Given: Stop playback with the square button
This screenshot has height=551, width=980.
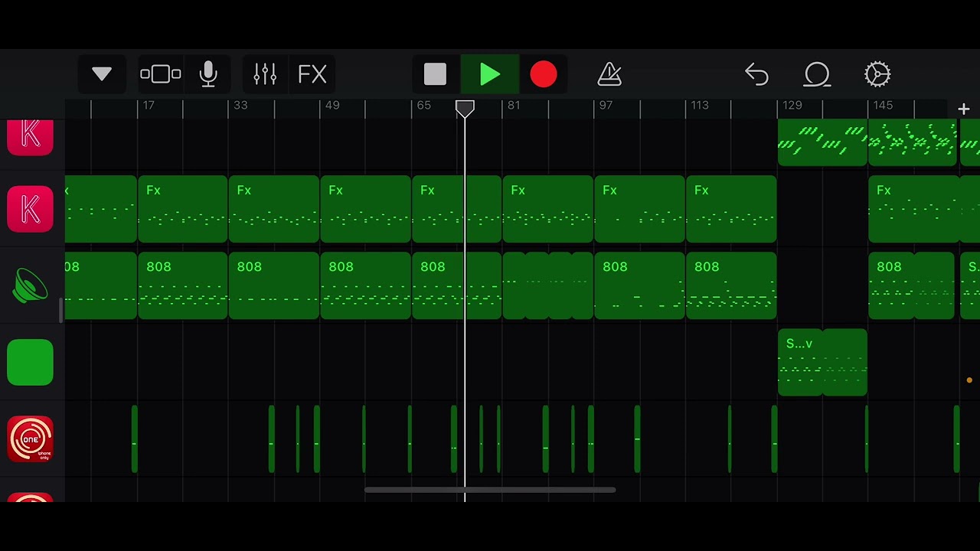Looking at the screenshot, I should pos(435,74).
